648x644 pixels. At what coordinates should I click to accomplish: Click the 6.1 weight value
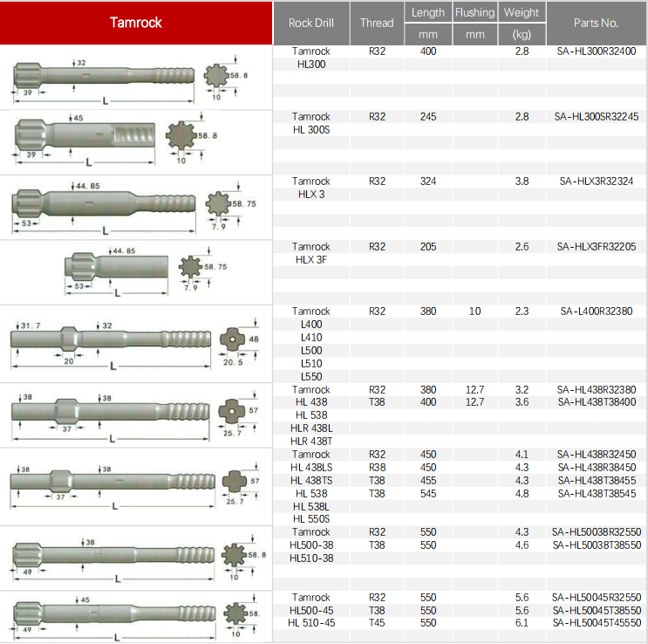click(x=522, y=623)
